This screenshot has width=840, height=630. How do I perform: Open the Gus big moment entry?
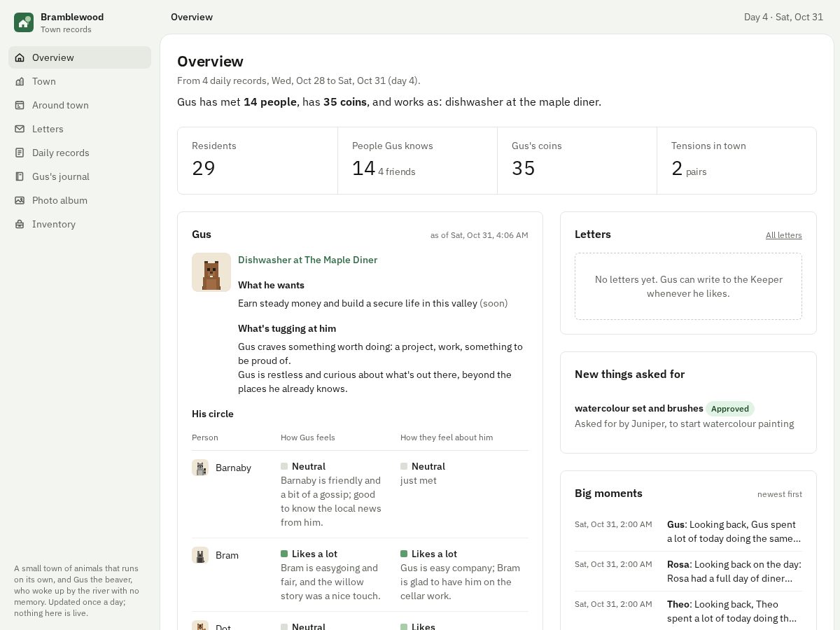point(688,531)
